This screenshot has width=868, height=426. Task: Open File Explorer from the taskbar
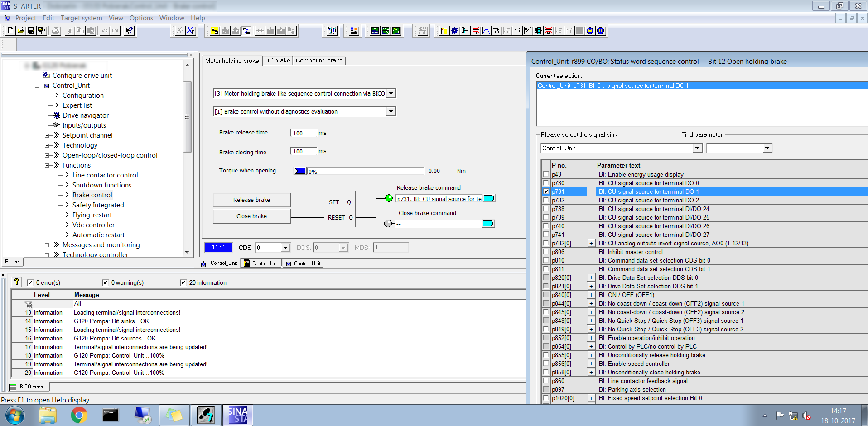point(47,415)
